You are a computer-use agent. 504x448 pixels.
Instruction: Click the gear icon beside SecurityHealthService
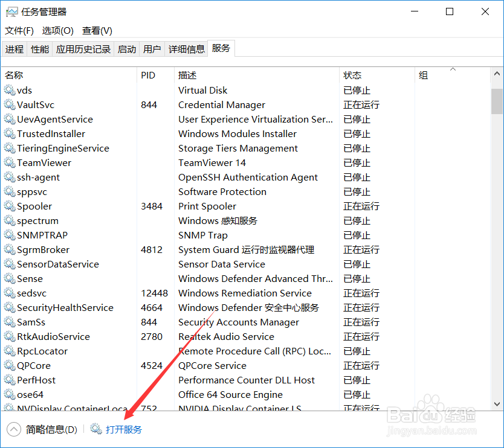click(10, 308)
